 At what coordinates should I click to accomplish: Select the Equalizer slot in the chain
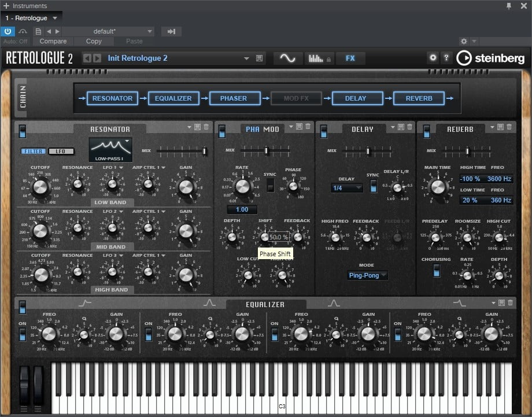[173, 98]
